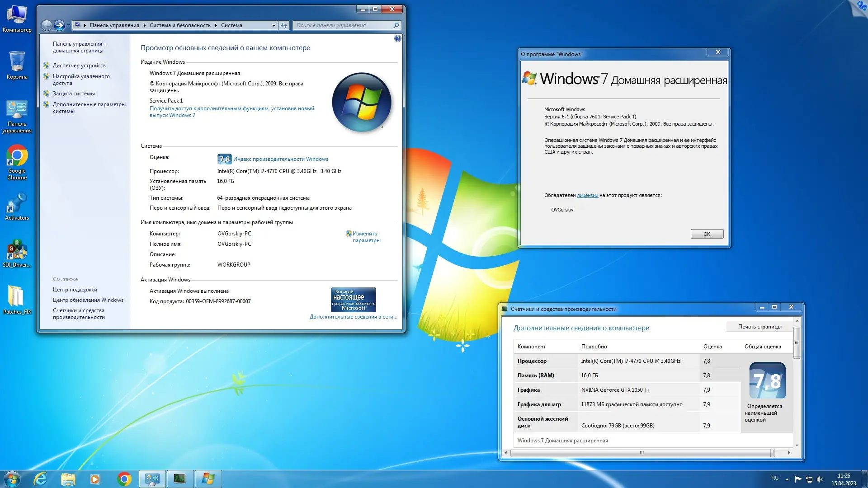Click the help question mark icon
The image size is (868, 488).
coord(397,39)
